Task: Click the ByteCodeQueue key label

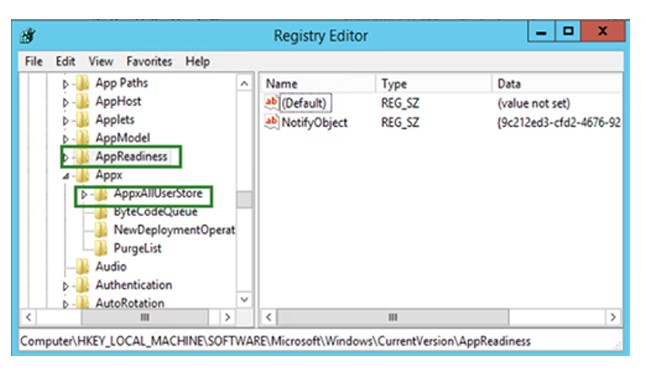Action: click(156, 212)
